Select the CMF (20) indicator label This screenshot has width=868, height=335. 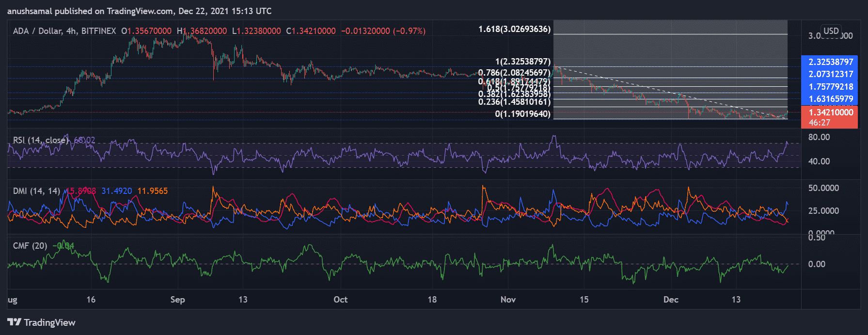coord(30,246)
